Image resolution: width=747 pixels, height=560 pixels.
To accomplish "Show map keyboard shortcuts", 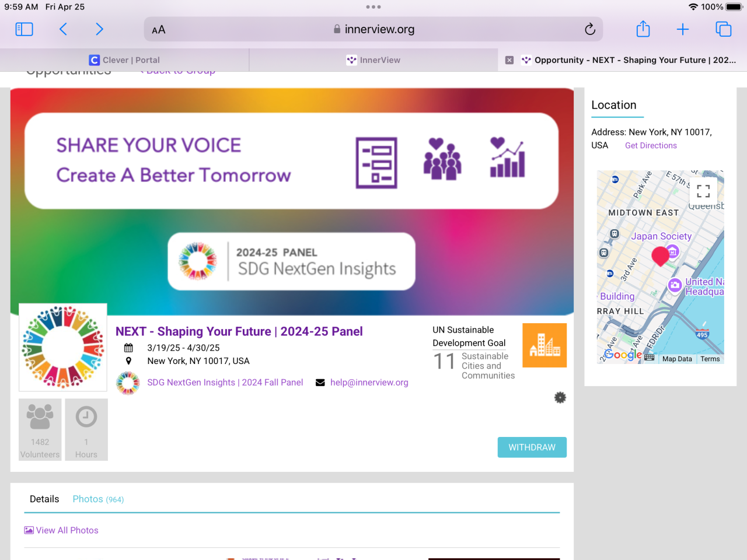I will (x=650, y=358).
